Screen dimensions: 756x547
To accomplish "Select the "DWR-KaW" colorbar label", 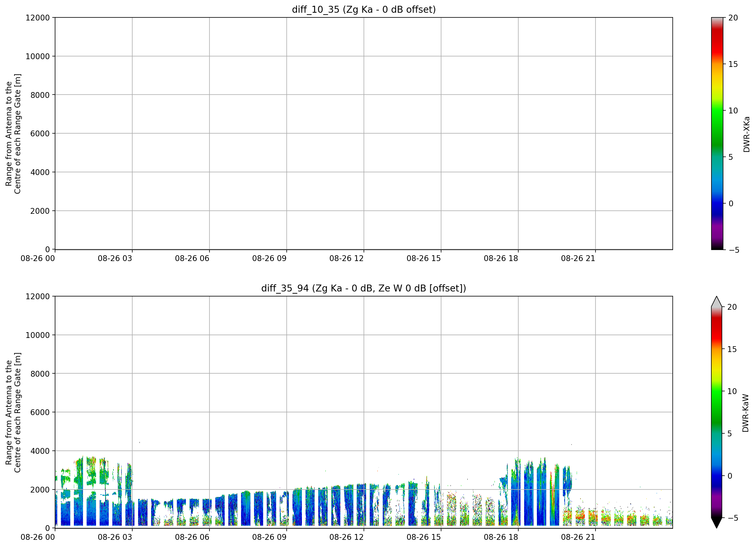I will [x=746, y=413].
